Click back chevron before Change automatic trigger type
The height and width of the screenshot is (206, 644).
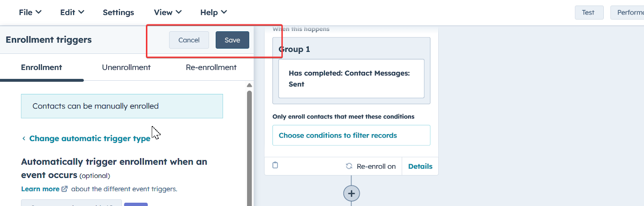pyautogui.click(x=24, y=139)
